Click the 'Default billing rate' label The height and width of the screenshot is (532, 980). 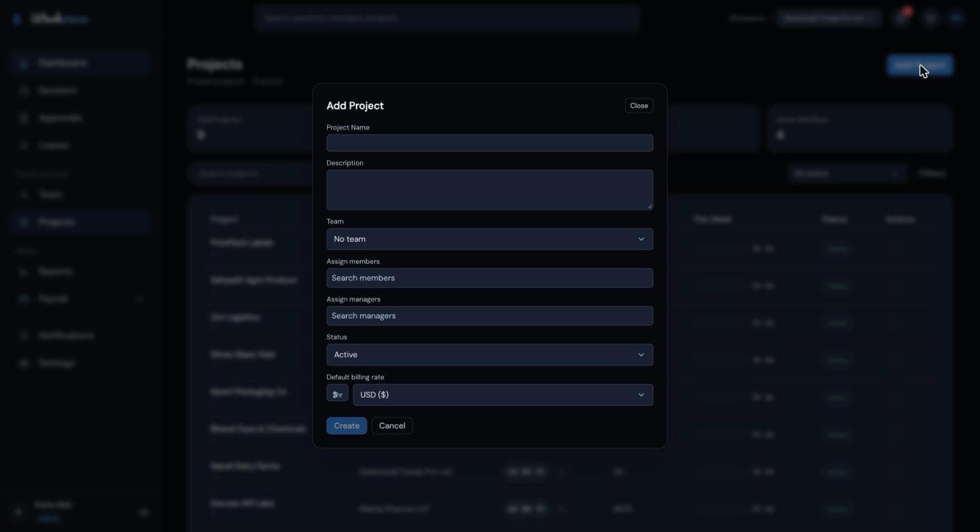pos(355,377)
